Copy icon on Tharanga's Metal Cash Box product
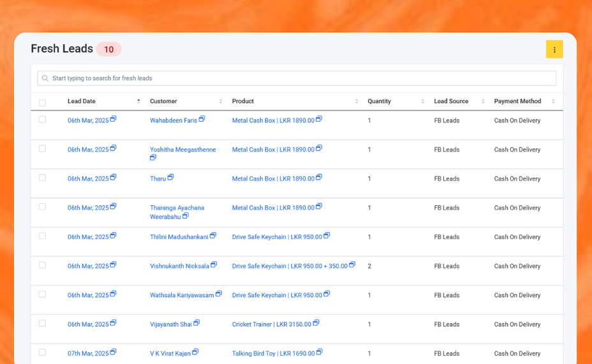Image resolution: width=592 pixels, height=364 pixels. [319, 207]
